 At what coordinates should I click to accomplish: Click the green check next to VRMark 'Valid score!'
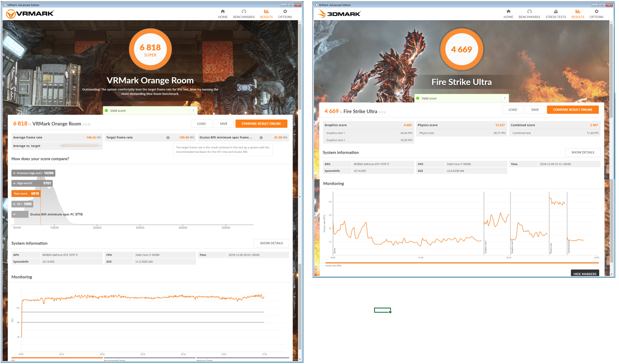point(106,111)
